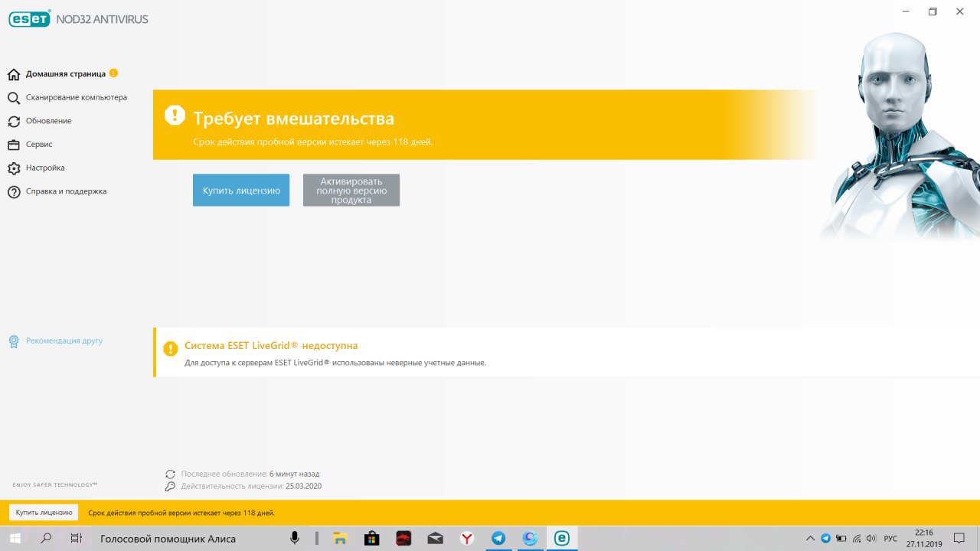This screenshot has height=551, width=980.
Task: Click the Рекомендация другу link
Action: coord(64,341)
